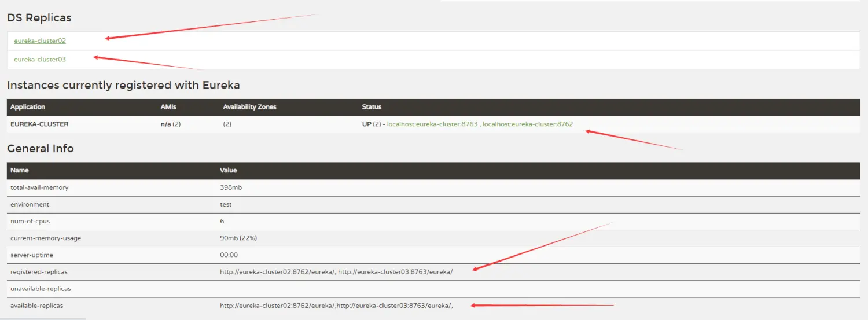This screenshot has height=320, width=868.
Task: Click the num-of-cpus row name
Action: pyautogui.click(x=30, y=221)
